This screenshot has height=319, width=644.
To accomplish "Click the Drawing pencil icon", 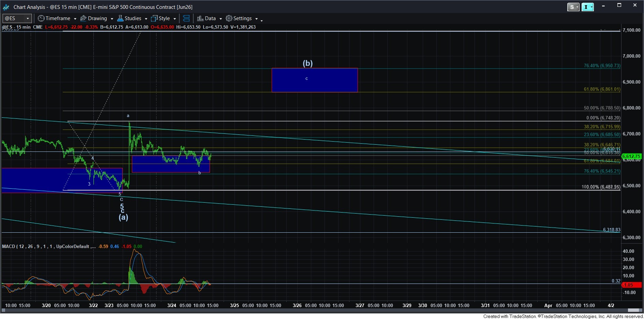I will [x=83, y=18].
